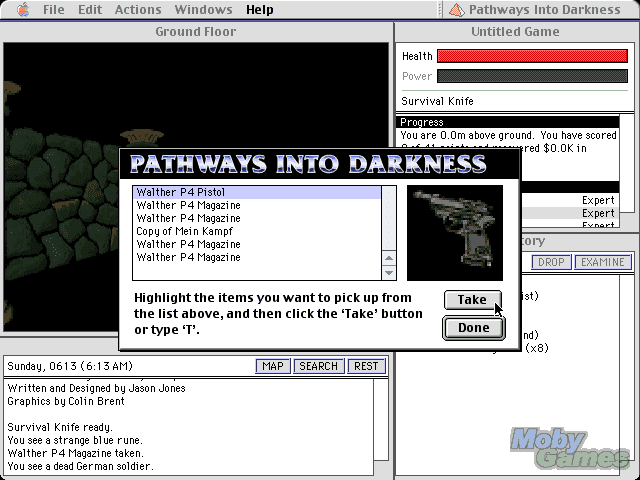This screenshot has height=480, width=640.
Task: Click the item list scroll down arrow
Action: pos(389,273)
